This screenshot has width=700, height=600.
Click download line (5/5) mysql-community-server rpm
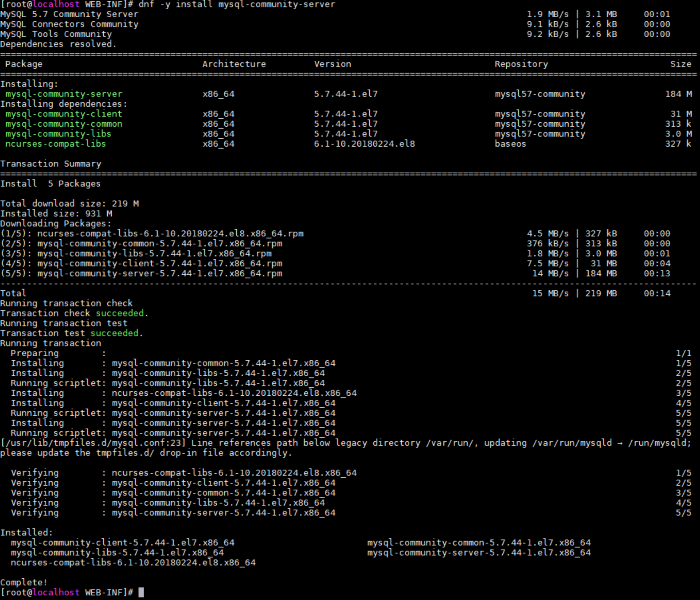pos(141,273)
